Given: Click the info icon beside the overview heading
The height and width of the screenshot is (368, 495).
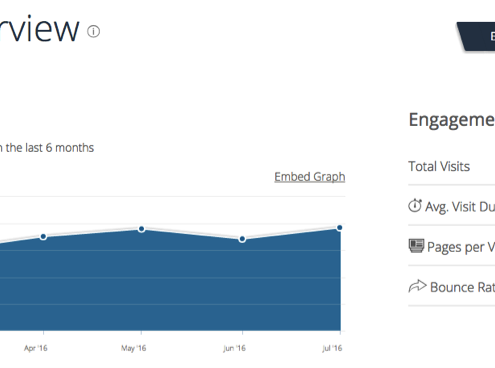Looking at the screenshot, I should pyautogui.click(x=93, y=31).
